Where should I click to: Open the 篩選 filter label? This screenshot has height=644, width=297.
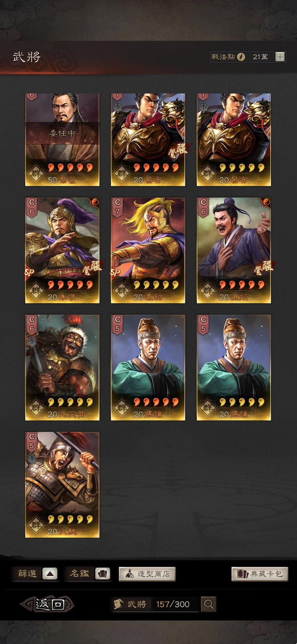click(27, 574)
